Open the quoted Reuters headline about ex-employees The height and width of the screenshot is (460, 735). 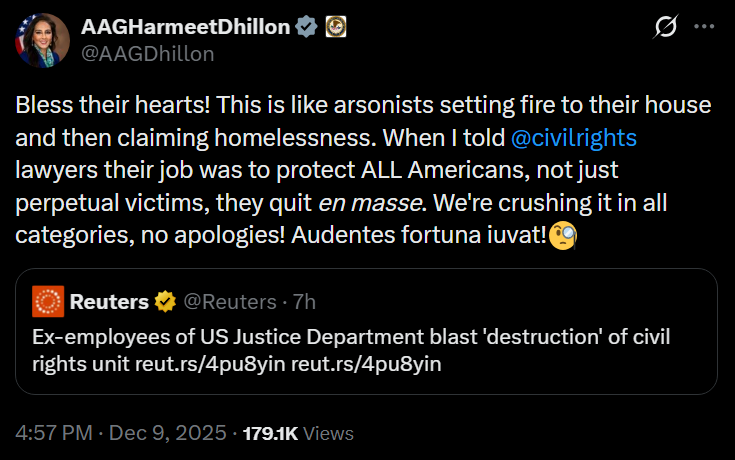[x=350, y=337]
